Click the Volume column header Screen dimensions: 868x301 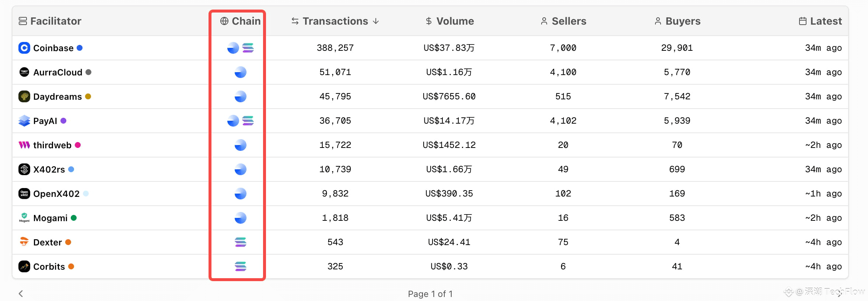point(455,21)
